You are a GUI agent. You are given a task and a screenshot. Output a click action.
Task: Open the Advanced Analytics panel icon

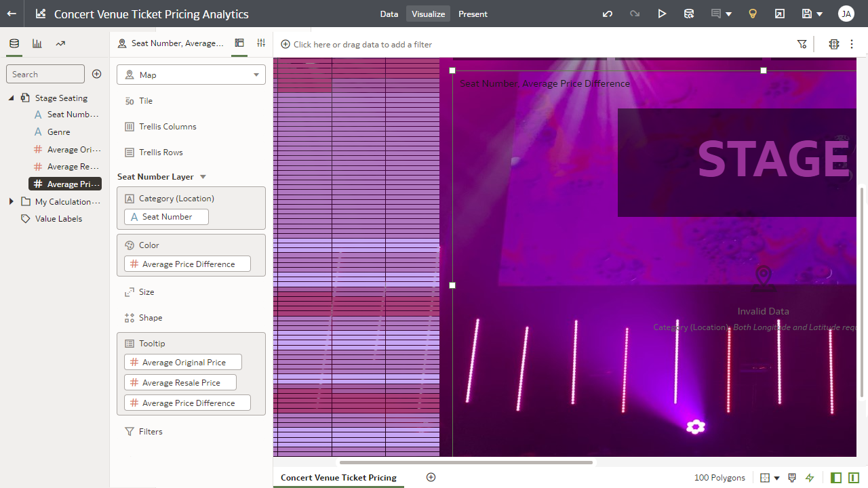tap(60, 42)
